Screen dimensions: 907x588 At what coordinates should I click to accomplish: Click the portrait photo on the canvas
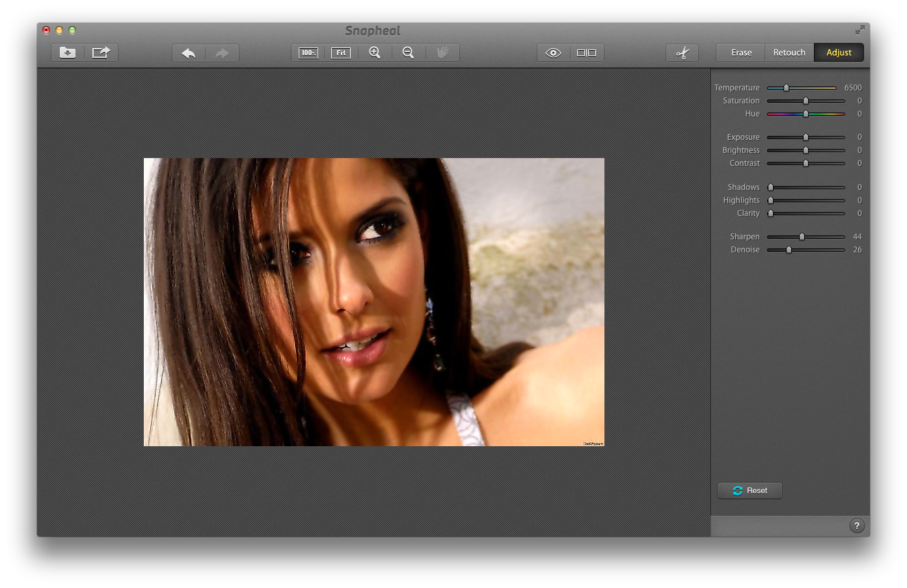pos(373,302)
